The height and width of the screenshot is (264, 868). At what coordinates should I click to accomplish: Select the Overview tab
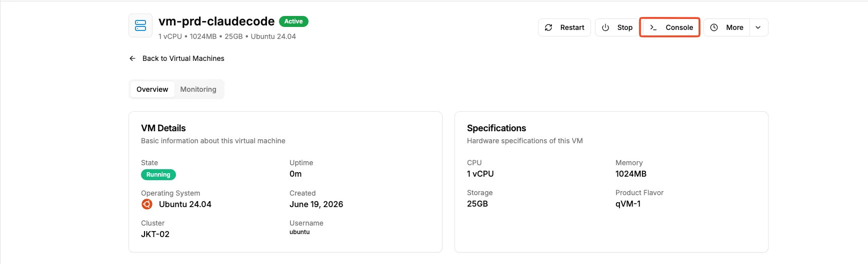(152, 89)
